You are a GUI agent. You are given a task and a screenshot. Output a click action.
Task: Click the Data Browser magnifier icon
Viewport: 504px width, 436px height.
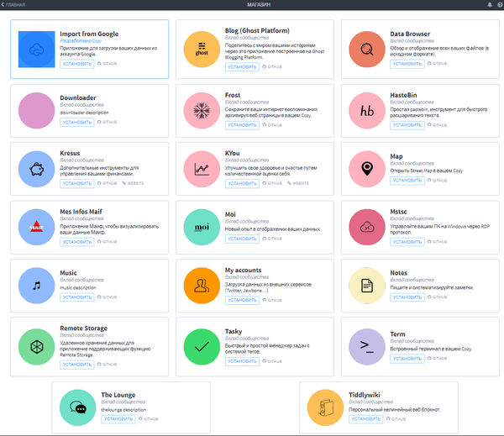[x=367, y=50]
